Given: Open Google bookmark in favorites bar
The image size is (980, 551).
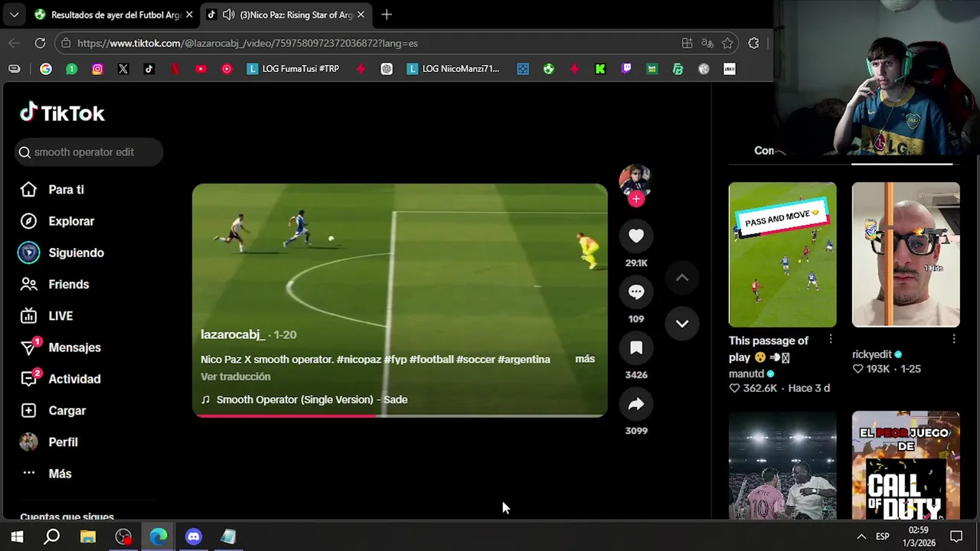Looking at the screenshot, I should (46, 69).
